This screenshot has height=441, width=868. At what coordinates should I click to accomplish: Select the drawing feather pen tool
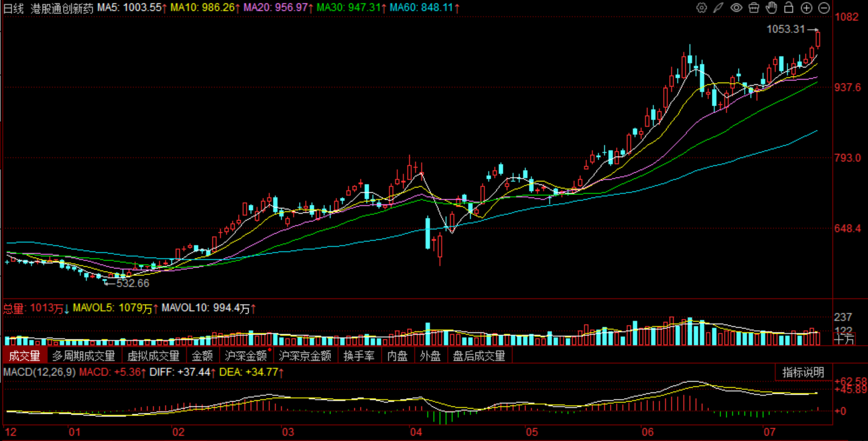tap(719, 8)
